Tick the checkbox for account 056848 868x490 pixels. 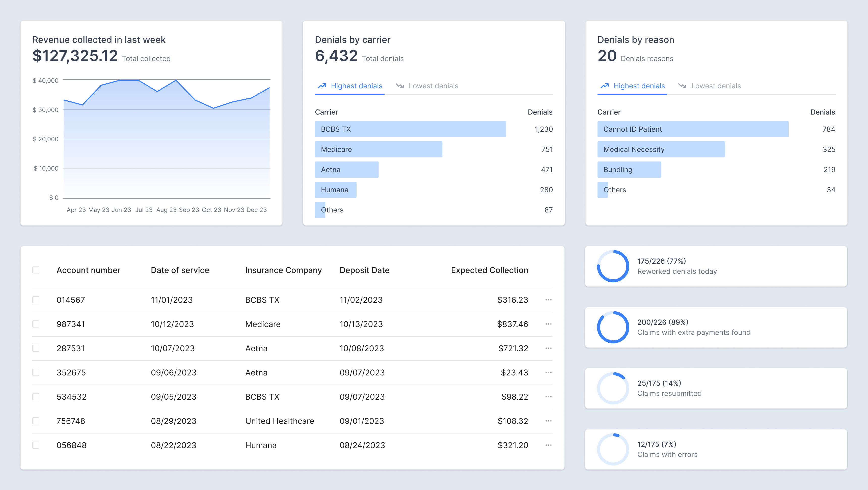36,446
